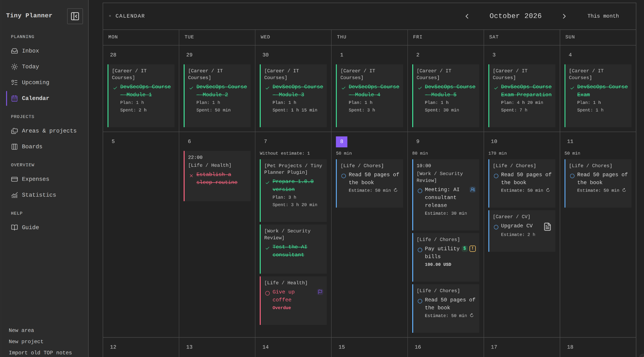
Task: Open the DevSecOps Course Exam Preparation card
Action: (x=522, y=96)
